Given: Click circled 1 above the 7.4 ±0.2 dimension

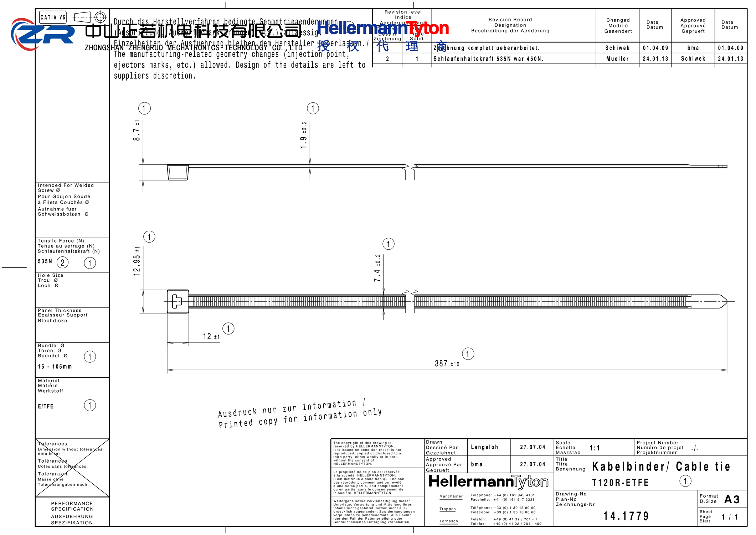Looking at the screenshot, I should pos(389,244).
